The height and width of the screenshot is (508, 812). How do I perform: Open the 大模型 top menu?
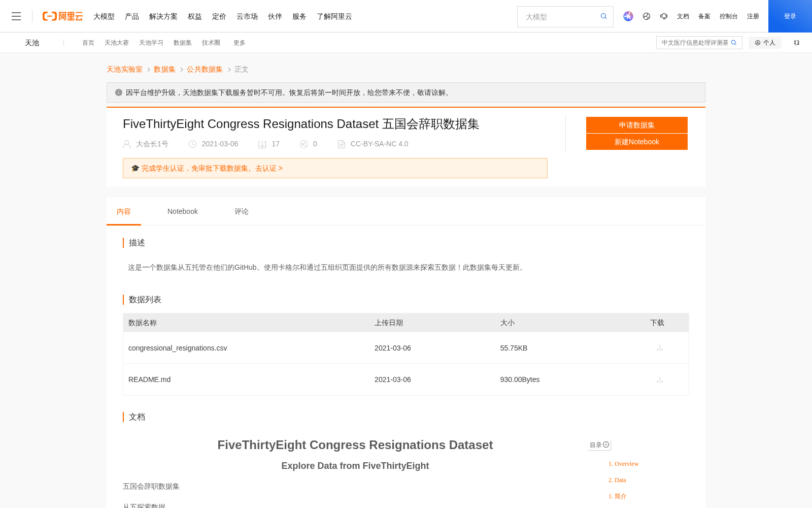pos(104,16)
